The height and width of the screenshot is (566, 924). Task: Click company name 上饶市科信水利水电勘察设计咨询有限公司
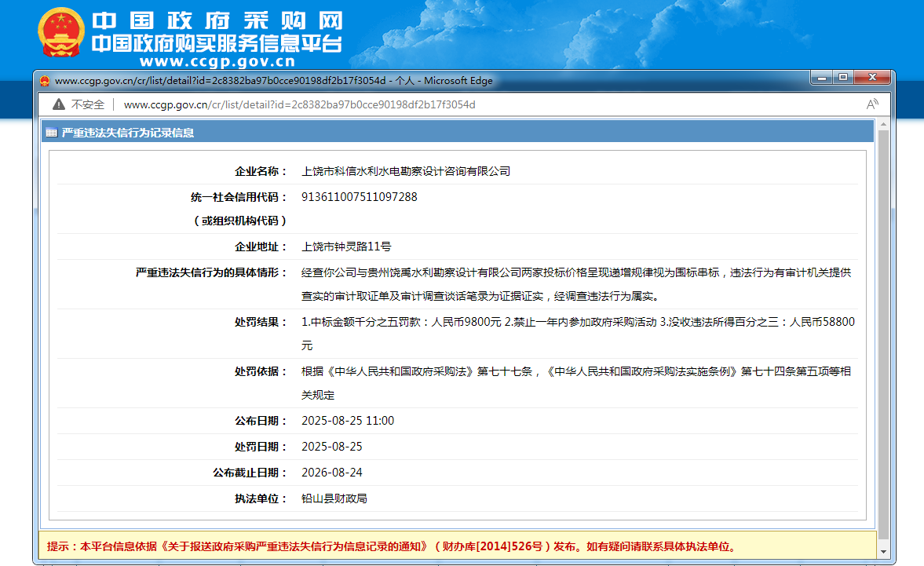click(406, 171)
